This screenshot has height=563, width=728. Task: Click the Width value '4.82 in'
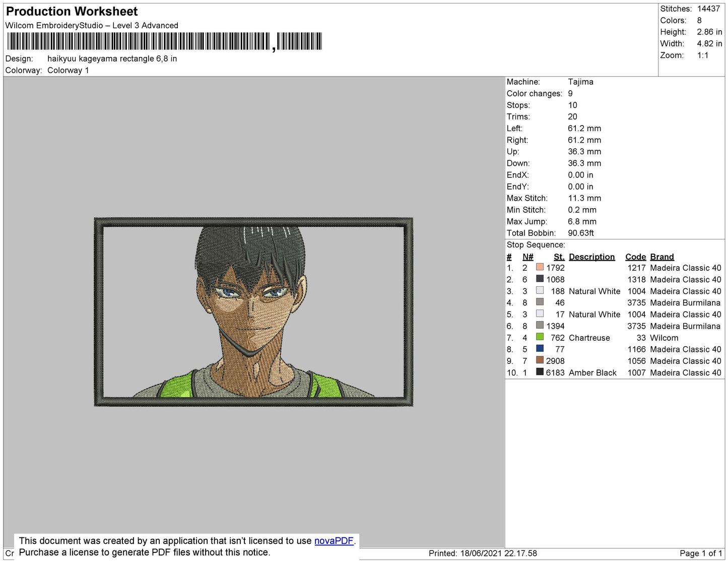click(x=709, y=43)
